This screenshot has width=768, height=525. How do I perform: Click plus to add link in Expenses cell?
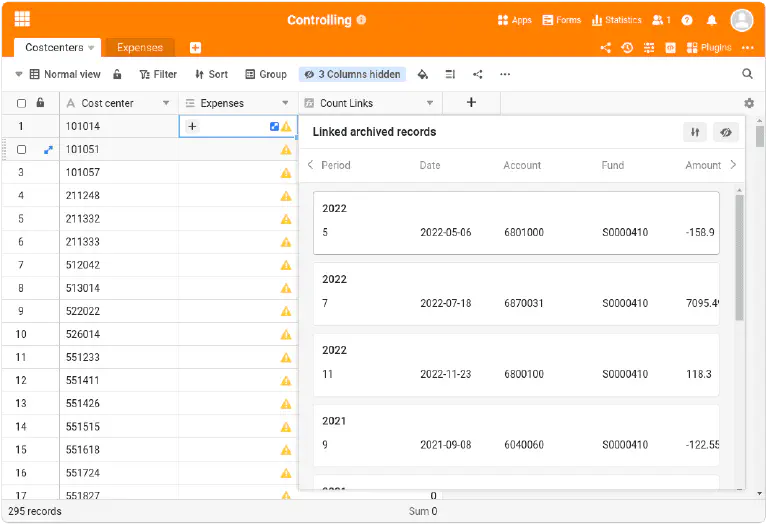[x=192, y=126]
